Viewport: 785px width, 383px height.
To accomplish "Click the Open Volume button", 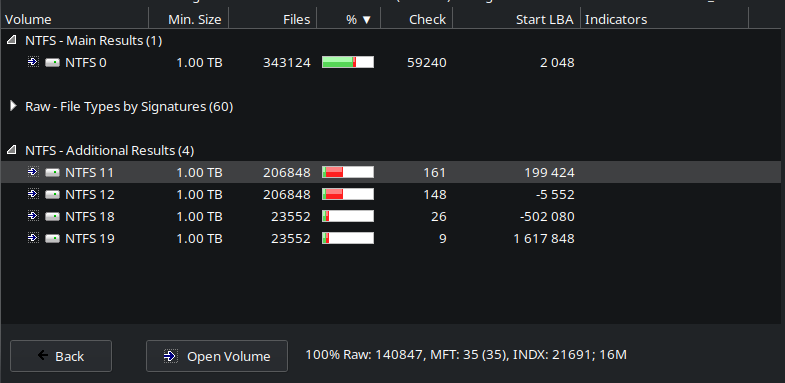I will (x=217, y=356).
